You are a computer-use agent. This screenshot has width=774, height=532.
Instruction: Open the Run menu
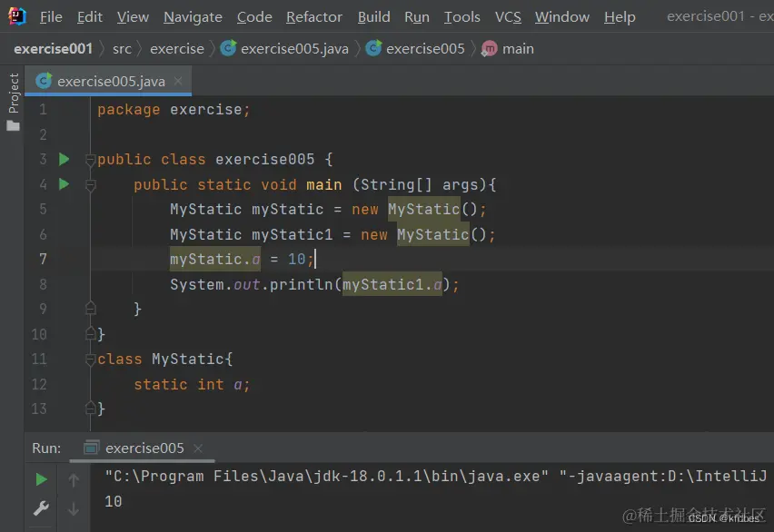tap(417, 16)
